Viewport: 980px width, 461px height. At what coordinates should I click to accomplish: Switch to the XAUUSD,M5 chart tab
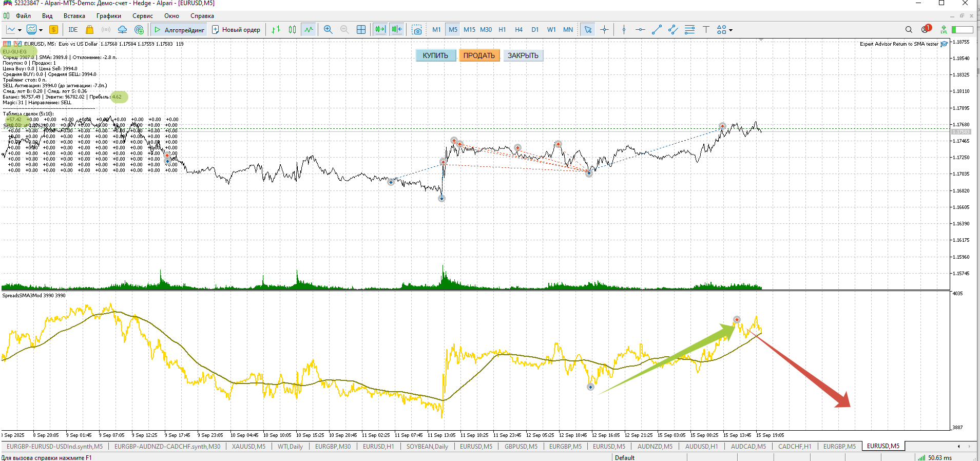tap(248, 447)
